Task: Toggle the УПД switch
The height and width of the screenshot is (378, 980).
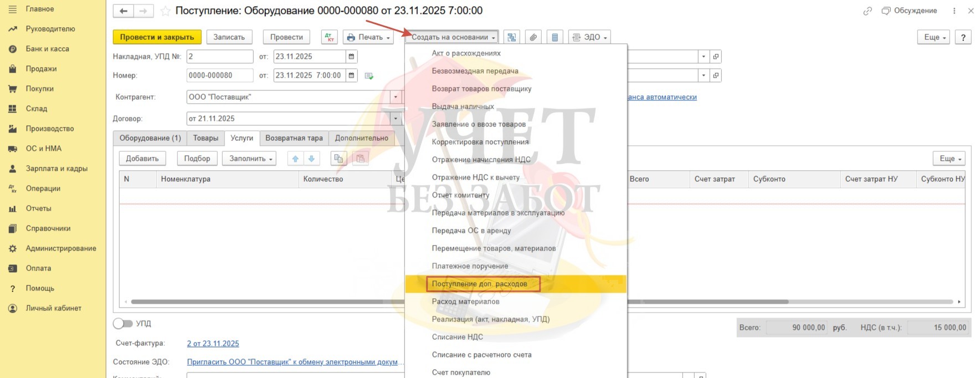Action: (123, 323)
